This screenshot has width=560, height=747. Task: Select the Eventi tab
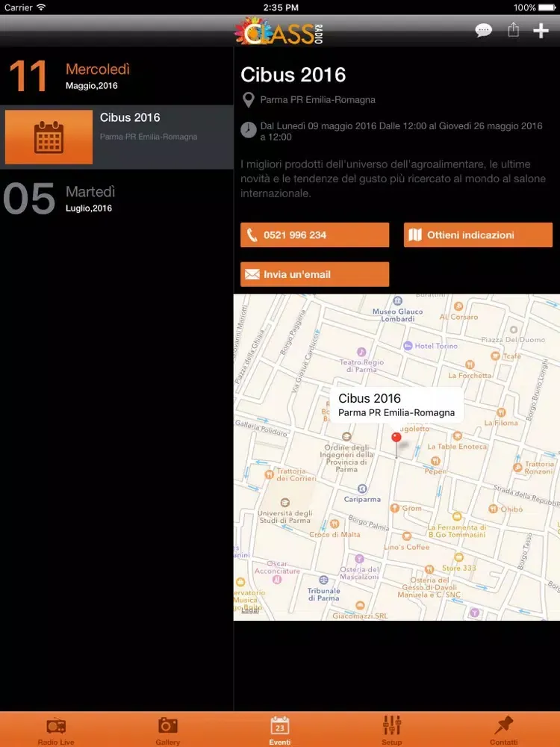[x=279, y=731]
